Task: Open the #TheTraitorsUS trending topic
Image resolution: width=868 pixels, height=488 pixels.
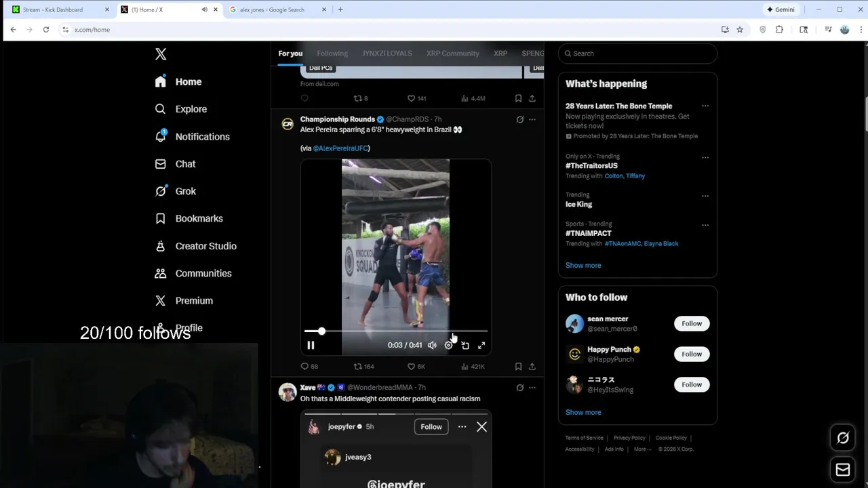Action: coord(591,166)
